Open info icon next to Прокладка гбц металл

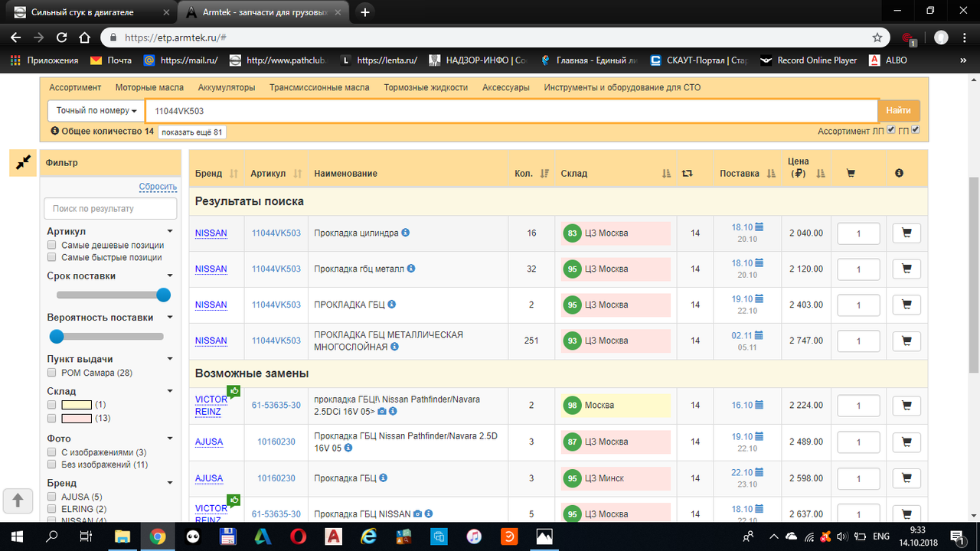coord(411,269)
